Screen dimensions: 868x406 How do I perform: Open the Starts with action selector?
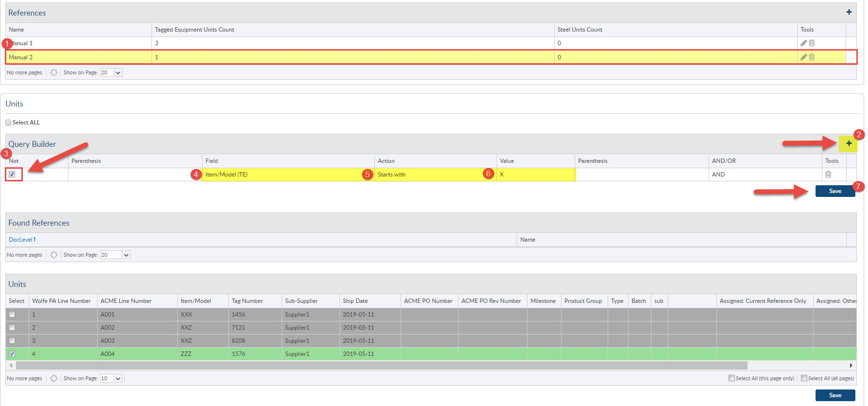[435, 175]
